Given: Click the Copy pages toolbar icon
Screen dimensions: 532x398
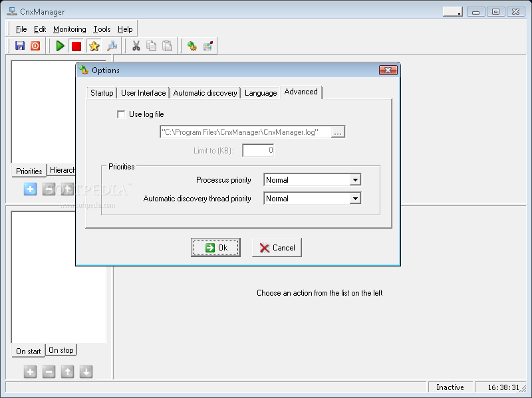Looking at the screenshot, I should pos(152,46).
